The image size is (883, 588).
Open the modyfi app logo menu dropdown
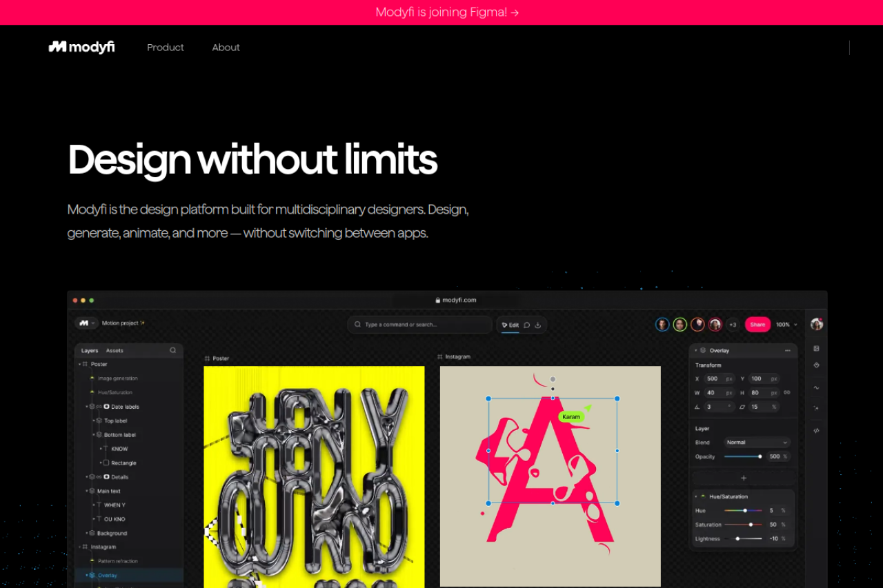[86, 323]
